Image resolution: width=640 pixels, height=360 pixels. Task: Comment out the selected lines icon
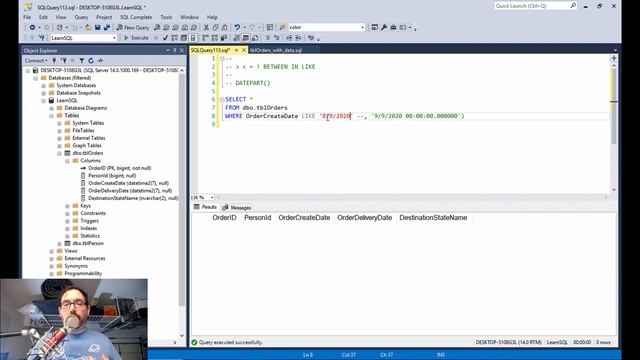[x=267, y=38]
